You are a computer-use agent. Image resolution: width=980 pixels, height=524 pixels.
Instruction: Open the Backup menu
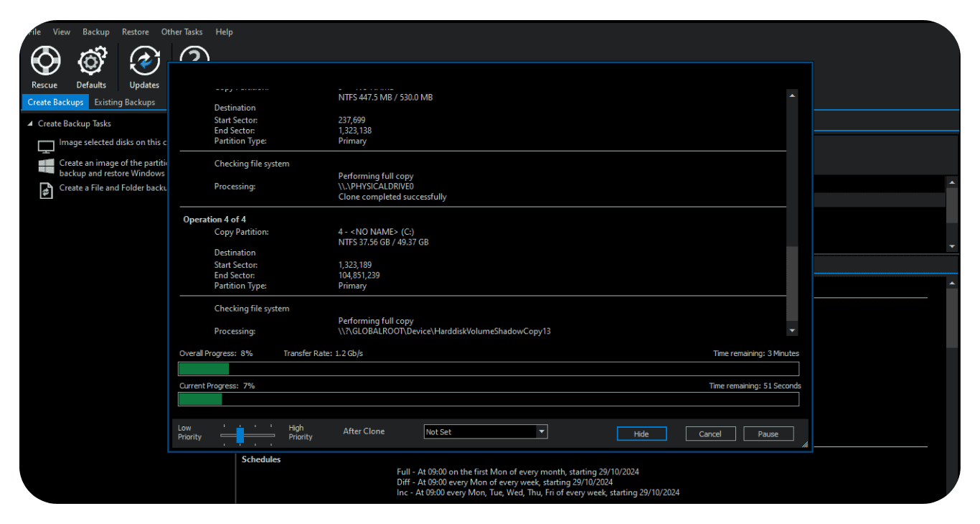point(95,32)
